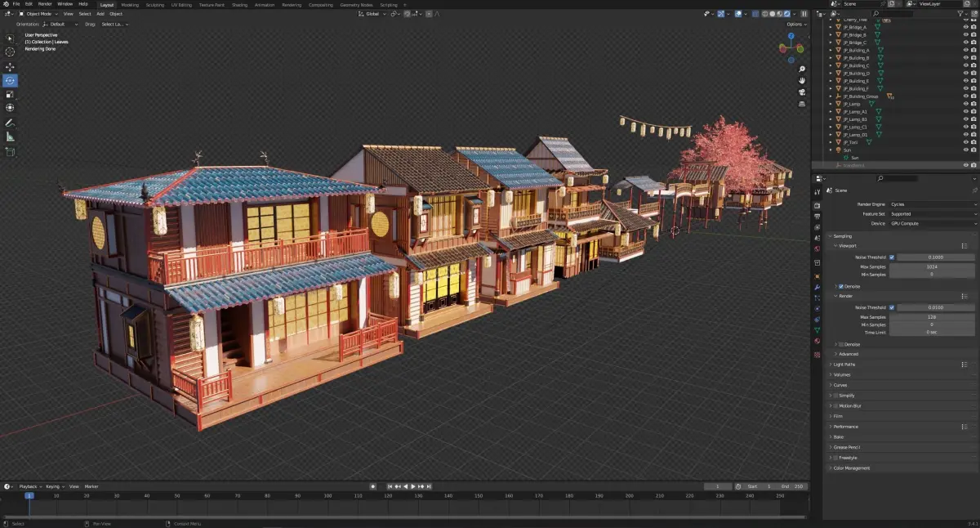Click frame 100 on the timeline ruler

click(327, 495)
